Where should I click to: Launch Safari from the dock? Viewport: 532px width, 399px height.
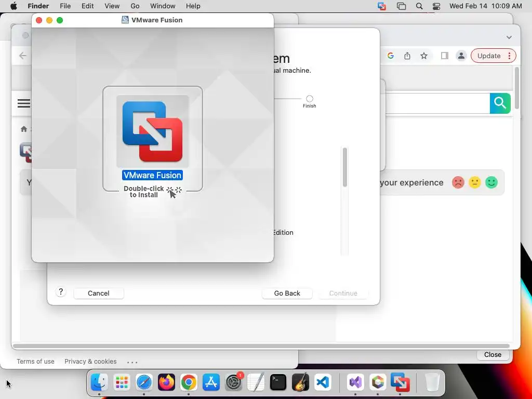pyautogui.click(x=144, y=382)
